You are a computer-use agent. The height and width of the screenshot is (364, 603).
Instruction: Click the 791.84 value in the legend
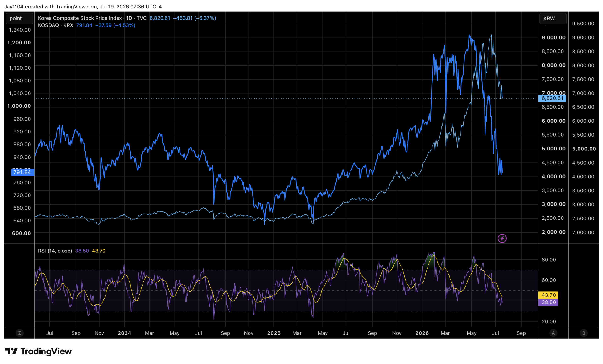pos(84,25)
